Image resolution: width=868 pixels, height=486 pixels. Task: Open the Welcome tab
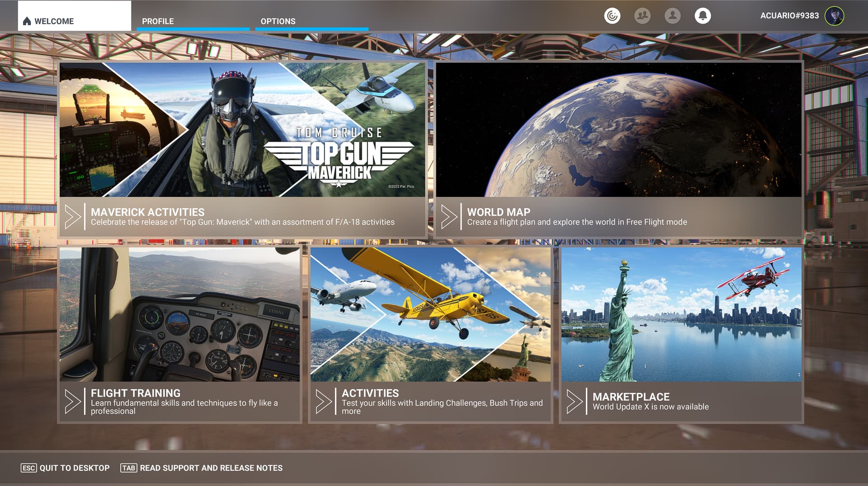pyautogui.click(x=75, y=16)
